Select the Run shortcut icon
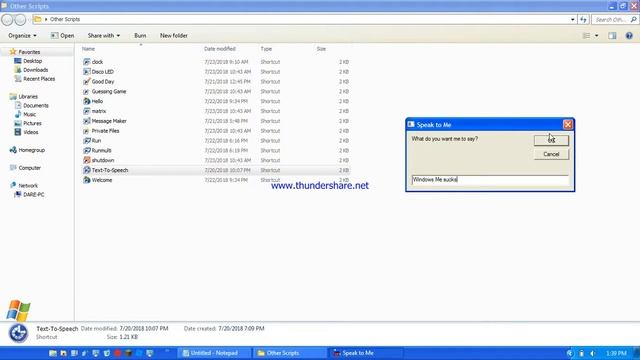This screenshot has width=640, height=360. coord(87,141)
